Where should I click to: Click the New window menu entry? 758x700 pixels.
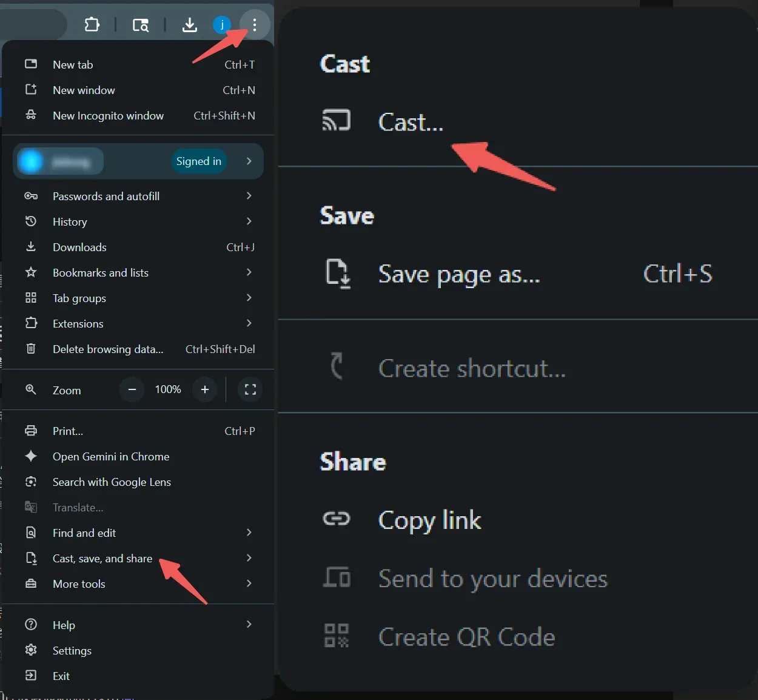[x=138, y=90]
